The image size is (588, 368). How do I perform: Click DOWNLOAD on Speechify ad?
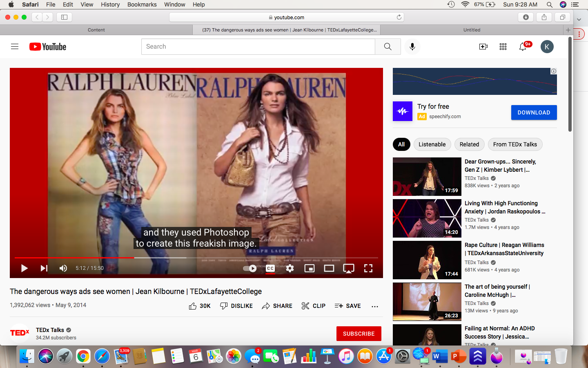click(534, 112)
